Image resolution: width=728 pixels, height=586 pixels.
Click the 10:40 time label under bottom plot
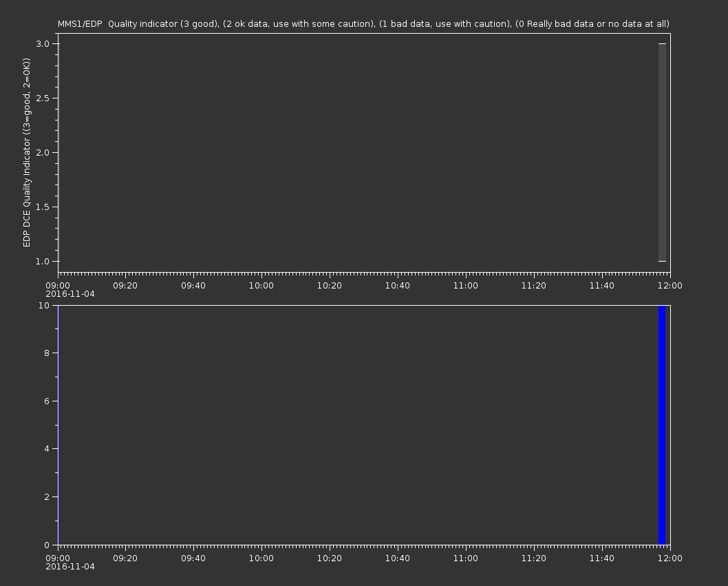398,558
